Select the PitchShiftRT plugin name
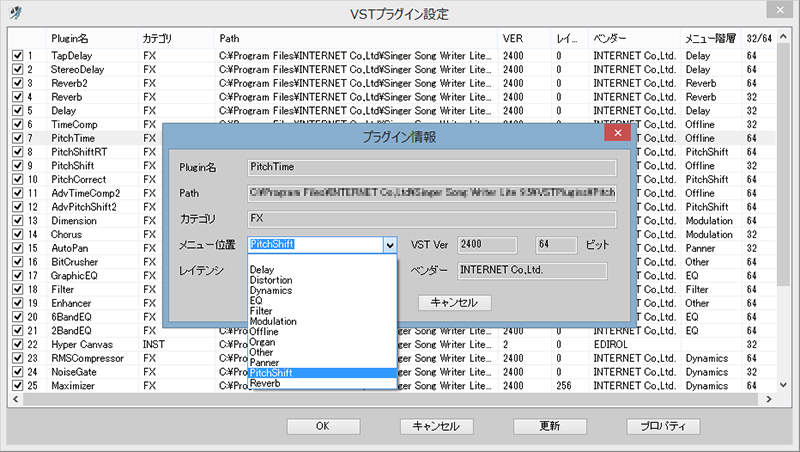The height and width of the screenshot is (452, 800). click(x=79, y=152)
